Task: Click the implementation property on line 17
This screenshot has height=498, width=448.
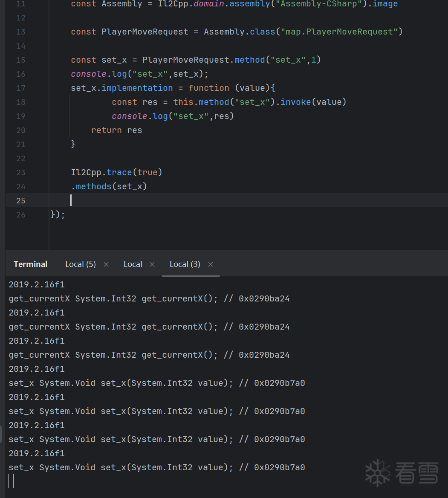Action: (137, 88)
